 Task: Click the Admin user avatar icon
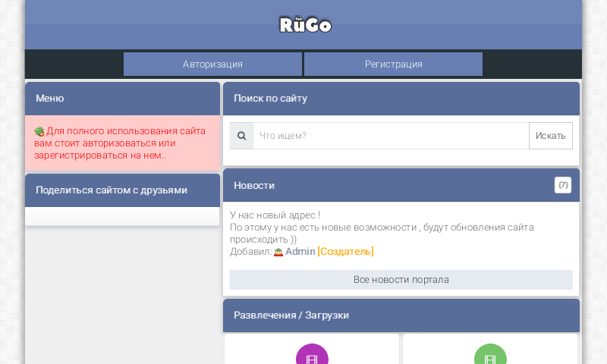278,252
